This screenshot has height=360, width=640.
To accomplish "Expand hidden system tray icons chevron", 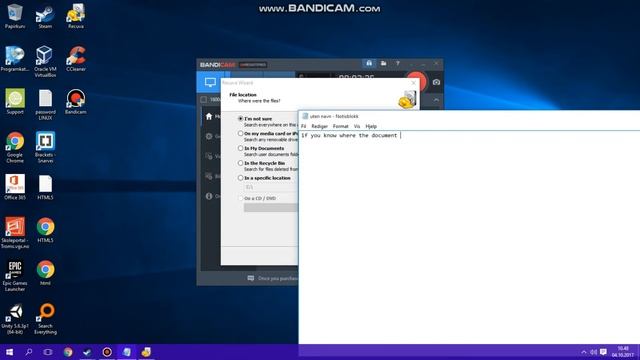I will point(584,352).
